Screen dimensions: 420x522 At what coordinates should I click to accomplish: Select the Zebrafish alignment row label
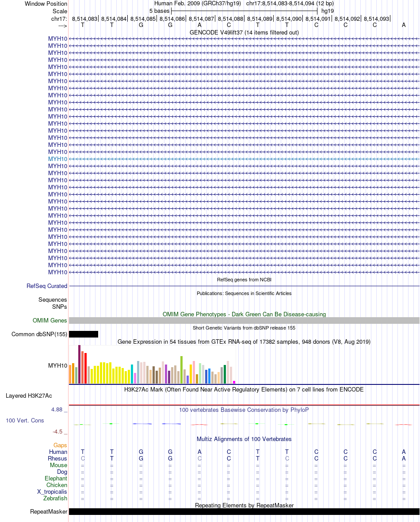[55, 499]
